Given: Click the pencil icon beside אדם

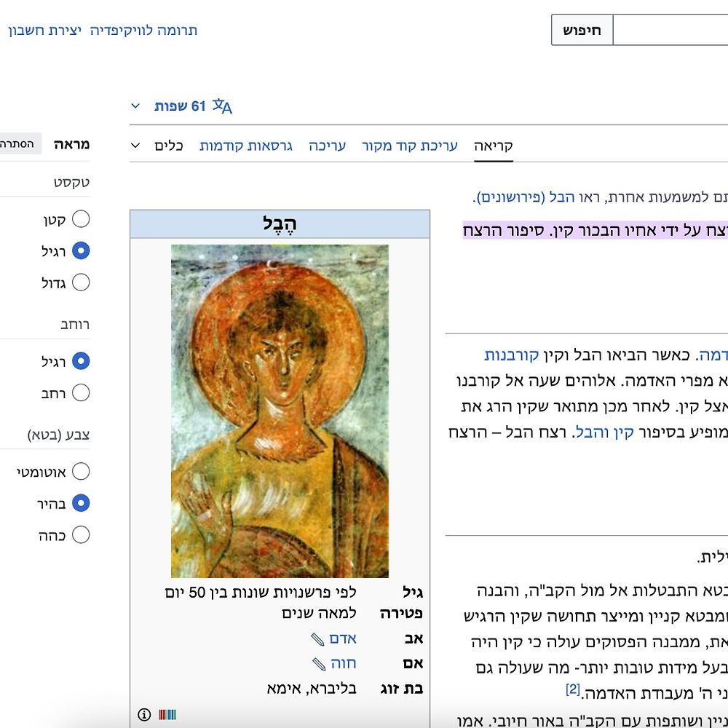Looking at the screenshot, I should [x=317, y=639].
